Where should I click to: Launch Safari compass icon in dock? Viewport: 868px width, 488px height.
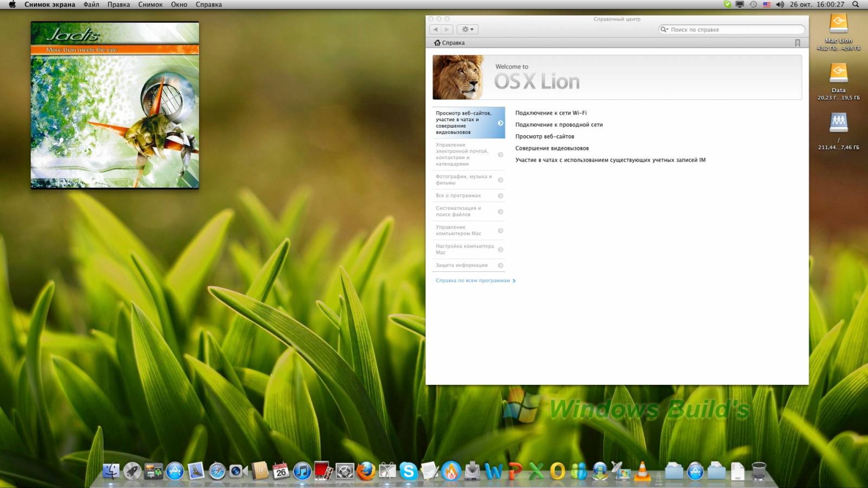click(218, 471)
